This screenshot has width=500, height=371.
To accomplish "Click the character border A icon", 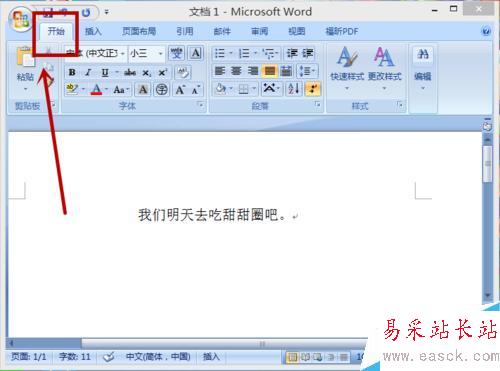I will click(196, 53).
